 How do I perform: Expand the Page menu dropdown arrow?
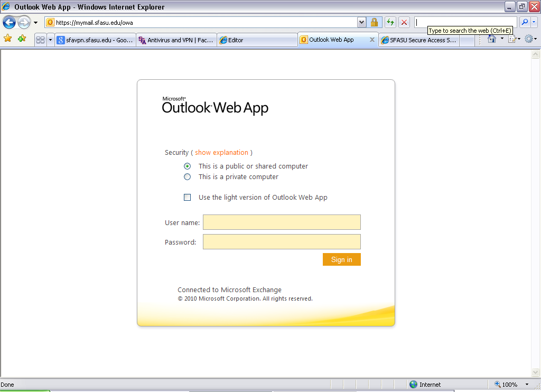tap(519, 39)
